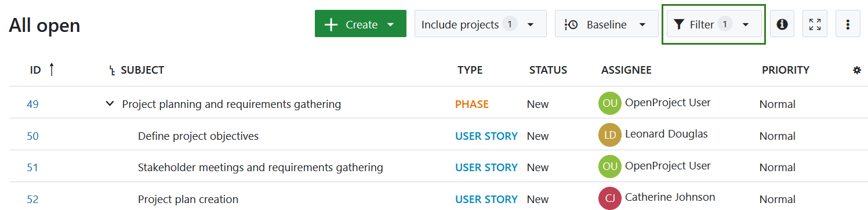Click the STATUS column header

pos(548,70)
